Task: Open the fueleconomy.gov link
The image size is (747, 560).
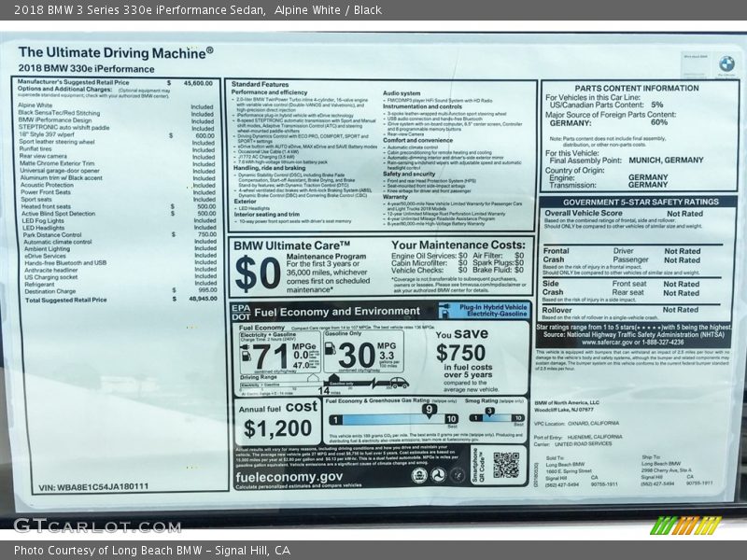Action: tap(289, 477)
